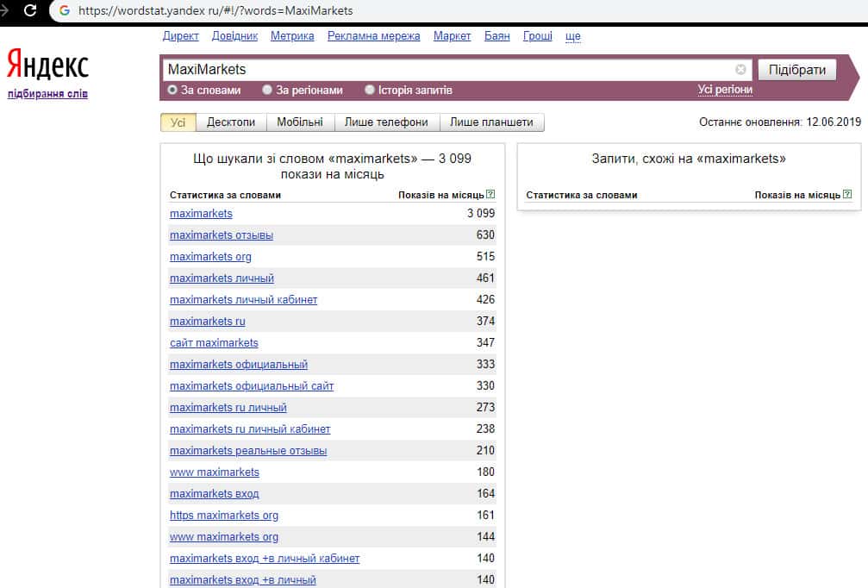
Task: Click the MaxiMarkets search input field
Action: coord(448,70)
